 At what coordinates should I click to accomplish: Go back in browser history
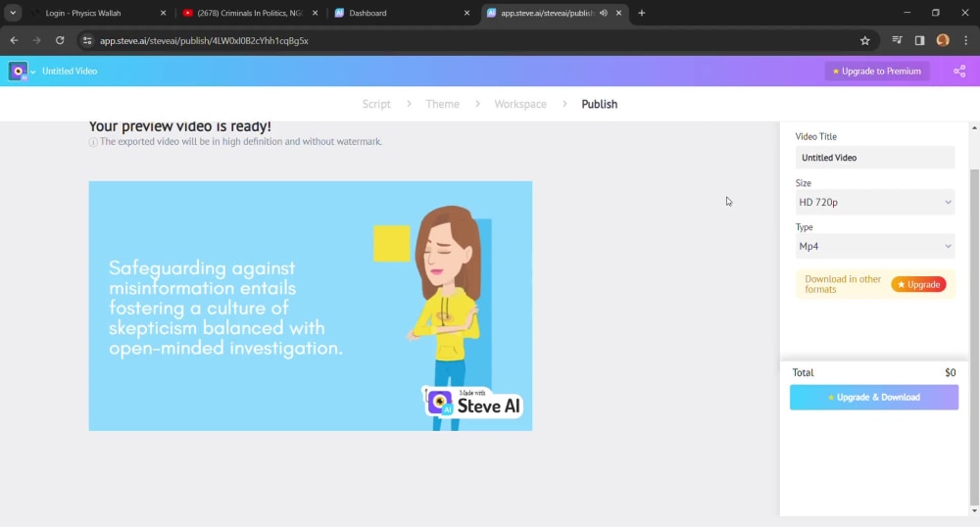click(15, 40)
